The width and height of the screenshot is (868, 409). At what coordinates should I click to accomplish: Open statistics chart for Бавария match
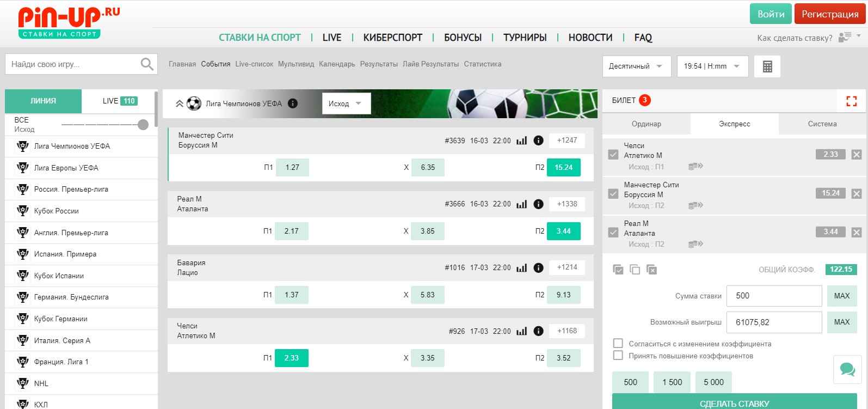click(521, 268)
